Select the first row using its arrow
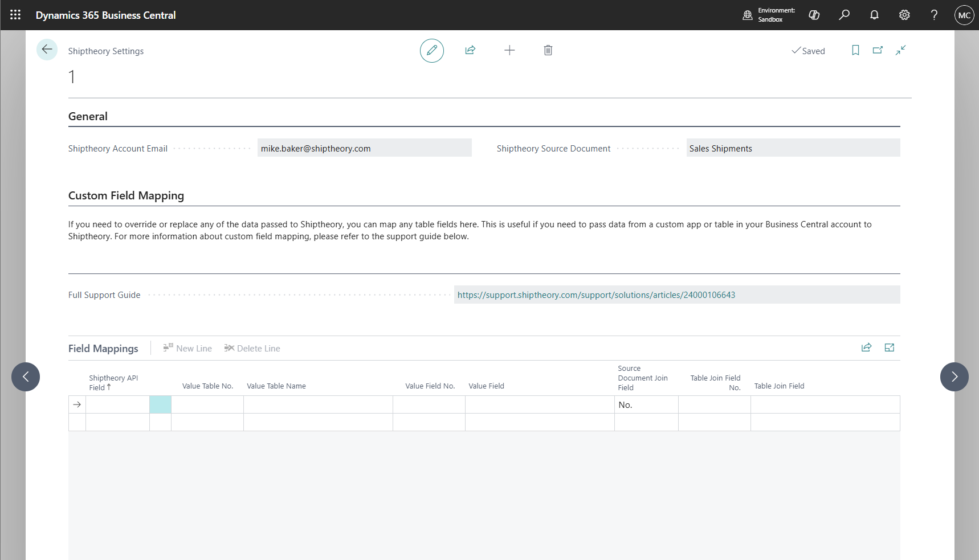This screenshot has height=560, width=979. pos(77,404)
